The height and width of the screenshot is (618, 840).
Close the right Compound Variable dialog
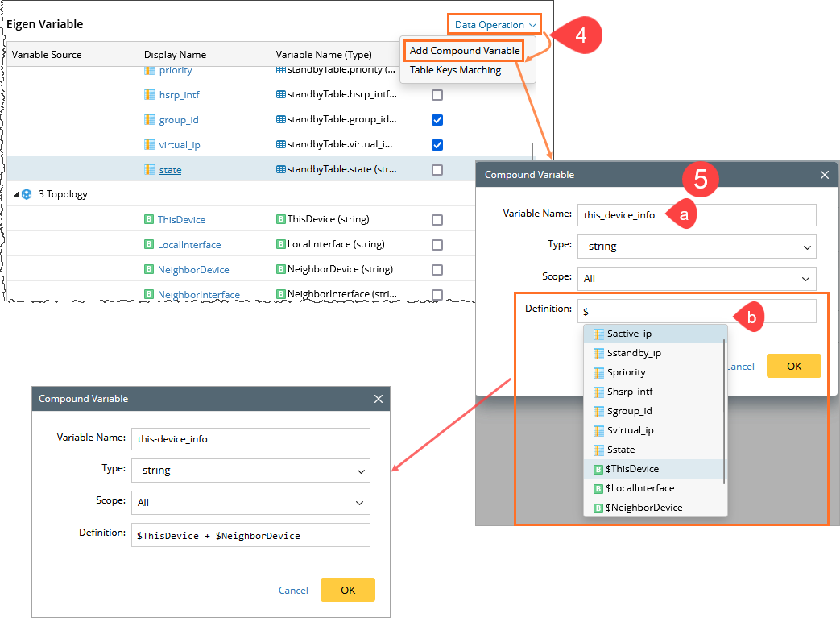(x=825, y=175)
